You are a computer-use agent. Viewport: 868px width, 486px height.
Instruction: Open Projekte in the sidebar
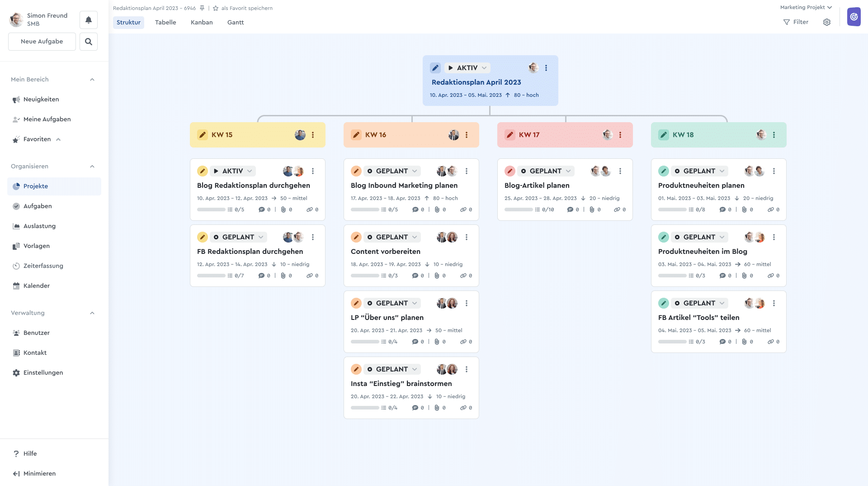54,186
